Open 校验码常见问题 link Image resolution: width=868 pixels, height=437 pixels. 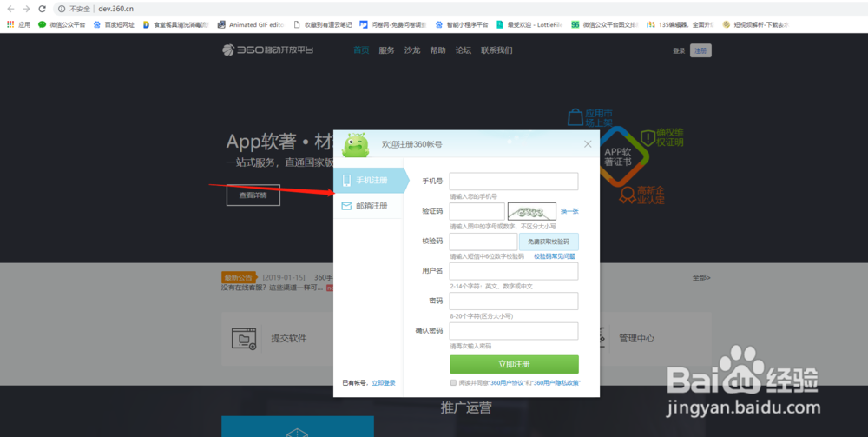click(555, 256)
